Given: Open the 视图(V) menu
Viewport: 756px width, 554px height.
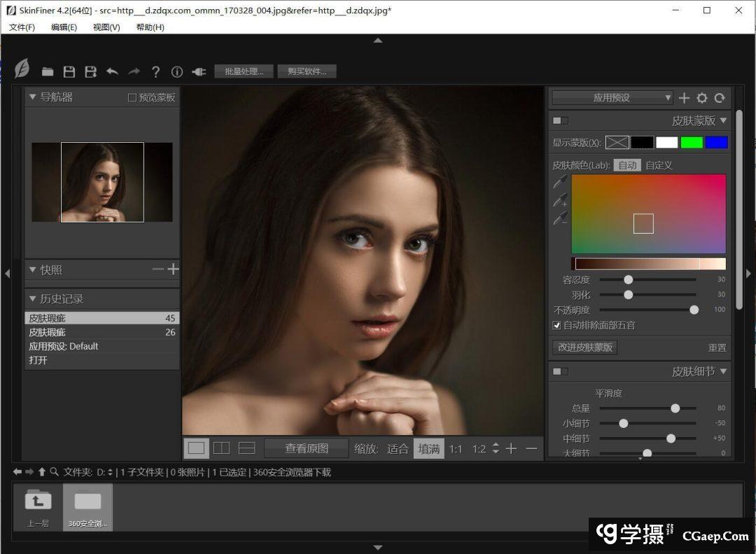Looking at the screenshot, I should click(x=106, y=27).
